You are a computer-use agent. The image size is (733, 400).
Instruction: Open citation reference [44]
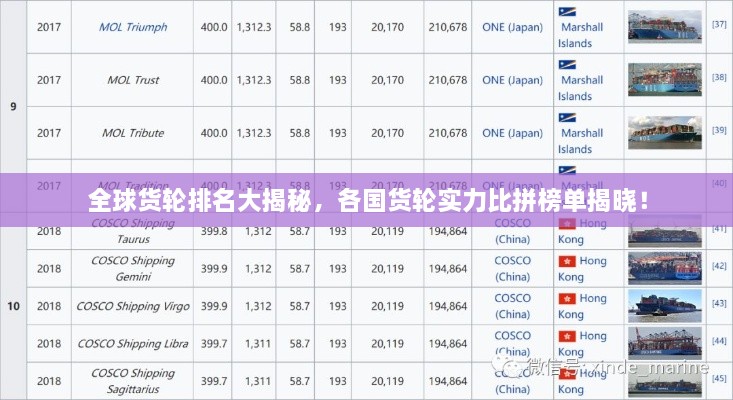pyautogui.click(x=719, y=341)
